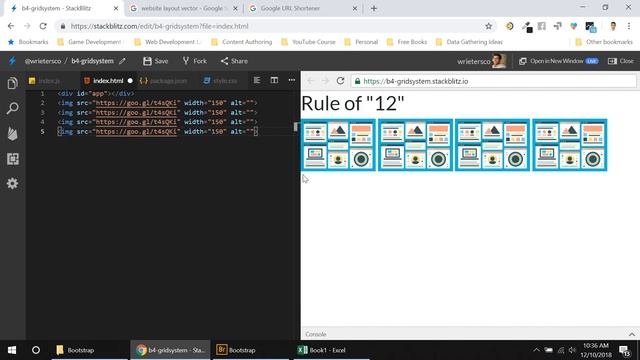This screenshot has width=640, height=360.
Task: Click the first layout image in preview
Action: click(x=338, y=145)
